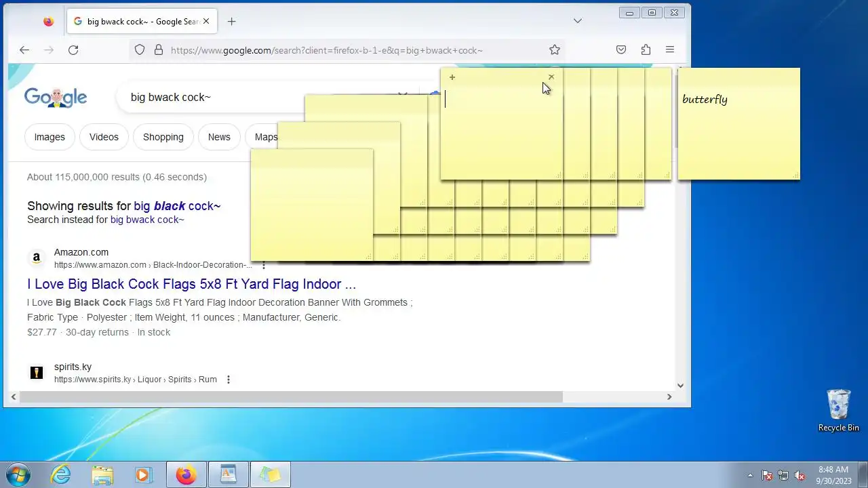Viewport: 868px width, 488px height.
Task: Switch to Images results
Action: 50,137
